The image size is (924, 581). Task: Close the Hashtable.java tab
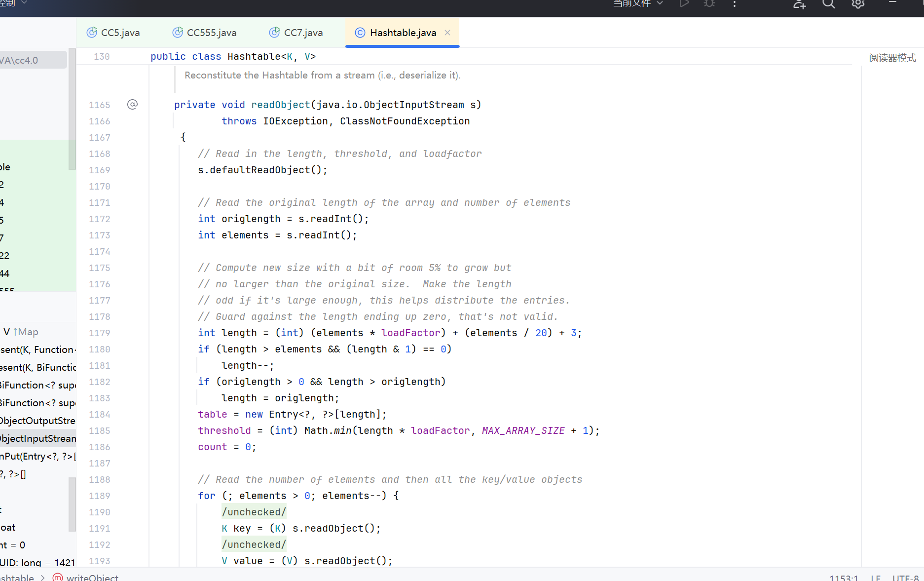click(x=447, y=33)
